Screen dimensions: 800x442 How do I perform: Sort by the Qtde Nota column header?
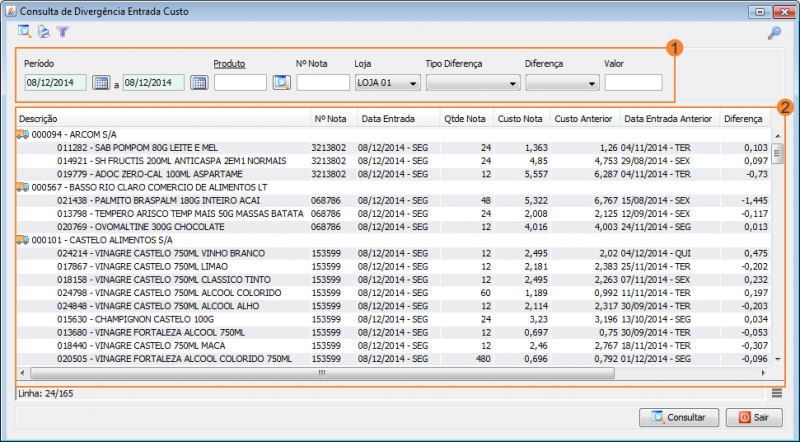tap(466, 119)
